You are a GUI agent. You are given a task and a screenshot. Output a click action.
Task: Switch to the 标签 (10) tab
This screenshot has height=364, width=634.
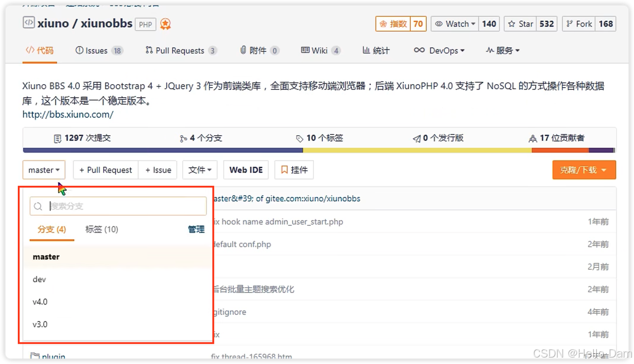[102, 229]
